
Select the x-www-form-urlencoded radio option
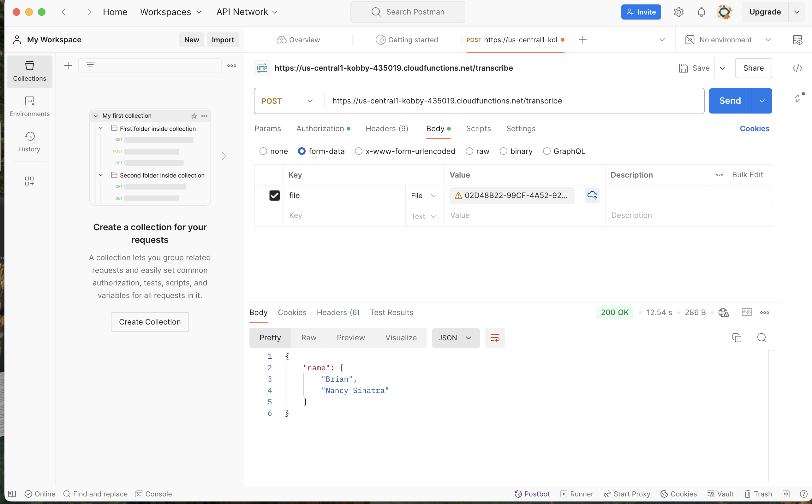[358, 151]
